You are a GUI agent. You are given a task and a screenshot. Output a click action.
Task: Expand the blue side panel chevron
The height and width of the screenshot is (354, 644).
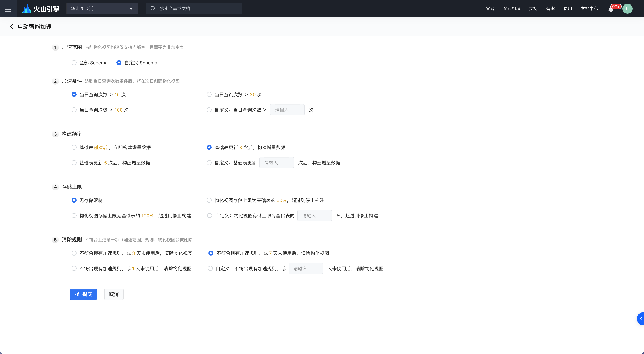(641, 319)
